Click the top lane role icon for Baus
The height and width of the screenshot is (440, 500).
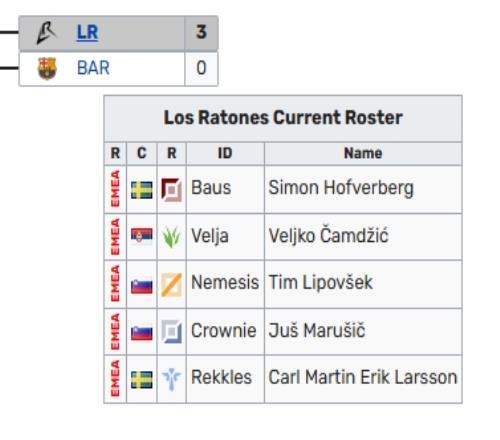coord(171,190)
